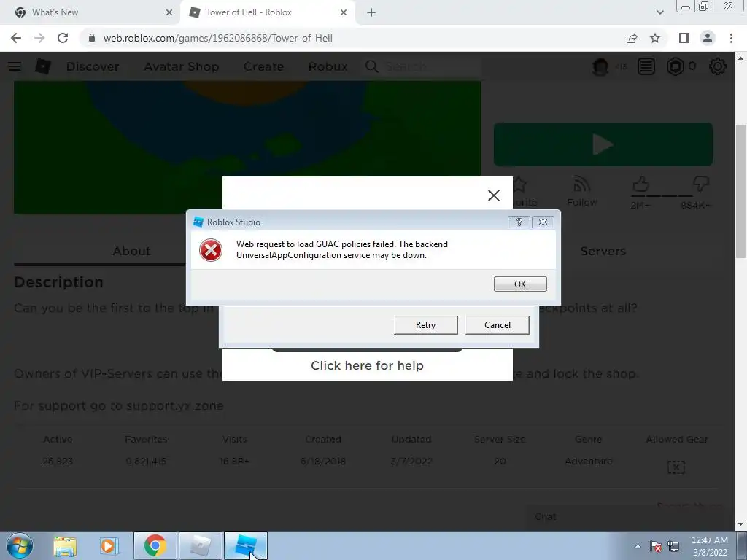Open a new browser tab
Viewport: 747px width, 560px height.
tap(371, 12)
